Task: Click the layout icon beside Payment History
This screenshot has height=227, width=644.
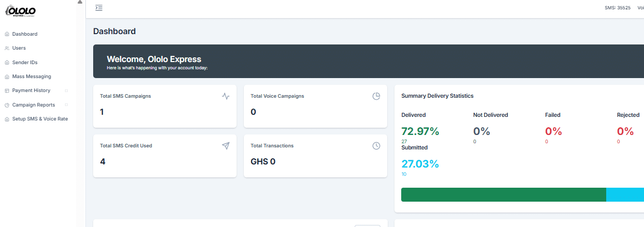Action: [x=7, y=90]
